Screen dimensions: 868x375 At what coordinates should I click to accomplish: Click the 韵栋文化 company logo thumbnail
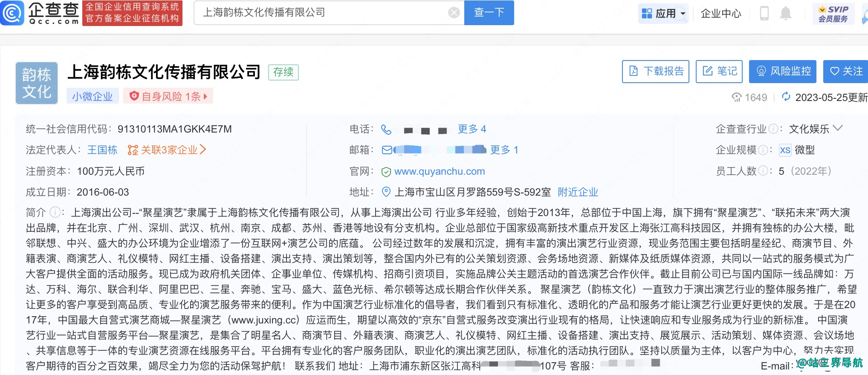point(37,83)
